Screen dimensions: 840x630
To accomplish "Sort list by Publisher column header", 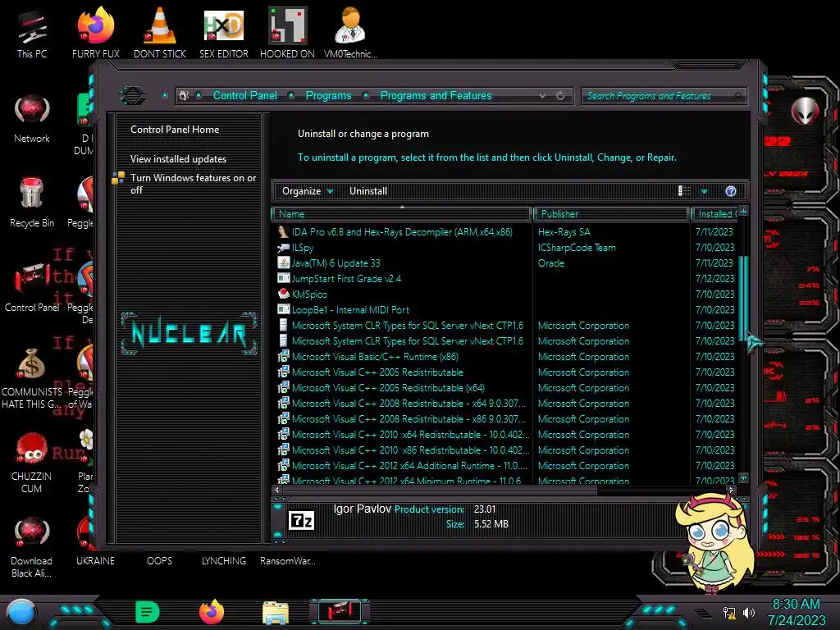I will coord(610,214).
